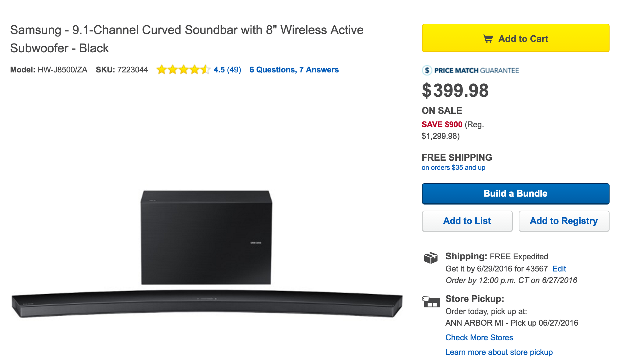Click the Price Match Guarantee text
This screenshot has width=626, height=364.
[476, 71]
